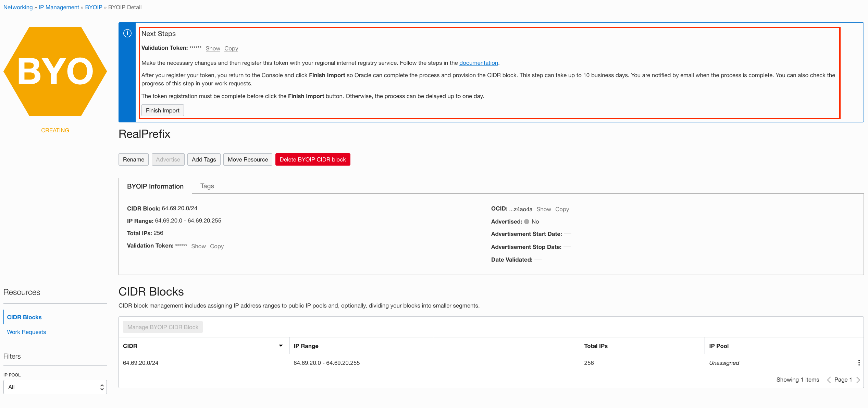Show the Validation Token under BYOIP Information
This screenshot has height=408, width=868.
coord(198,246)
